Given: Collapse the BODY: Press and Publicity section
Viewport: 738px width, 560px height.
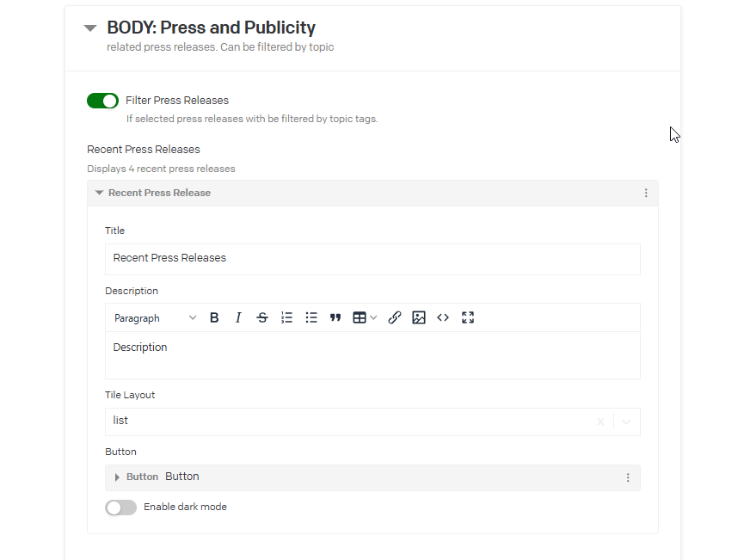Looking at the screenshot, I should (x=90, y=28).
